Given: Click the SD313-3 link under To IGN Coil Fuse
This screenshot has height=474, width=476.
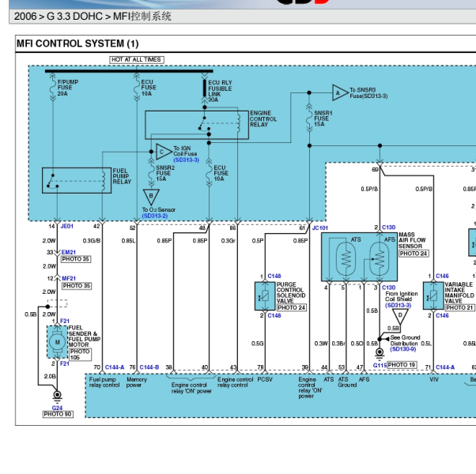Looking at the screenshot, I should (x=186, y=160).
